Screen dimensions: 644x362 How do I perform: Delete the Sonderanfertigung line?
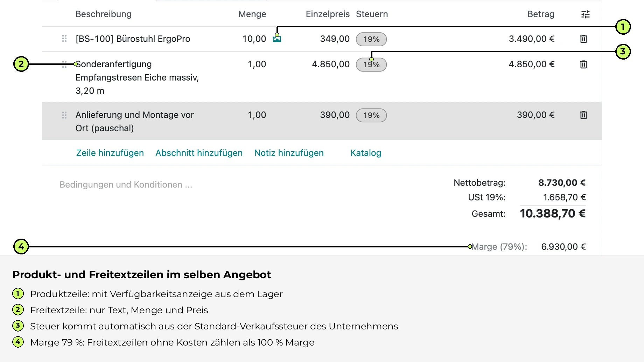(x=583, y=64)
